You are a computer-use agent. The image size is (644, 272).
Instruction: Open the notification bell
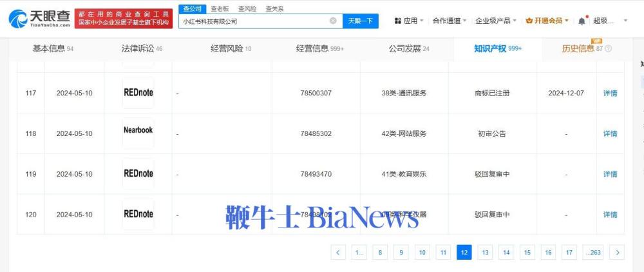(582, 21)
